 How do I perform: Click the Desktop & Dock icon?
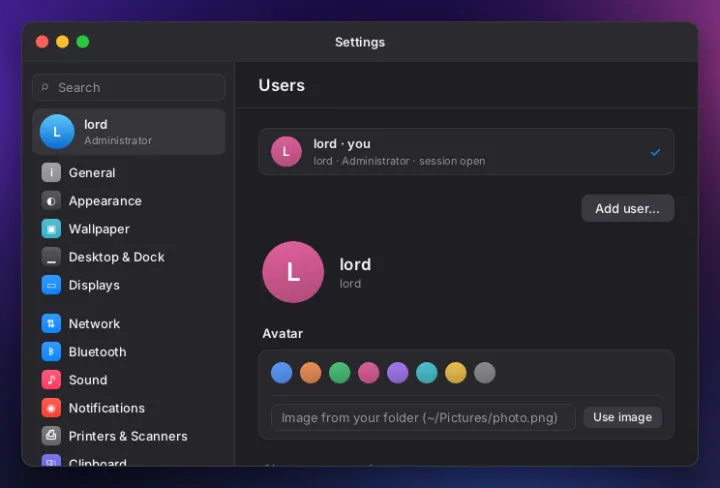pos(51,257)
